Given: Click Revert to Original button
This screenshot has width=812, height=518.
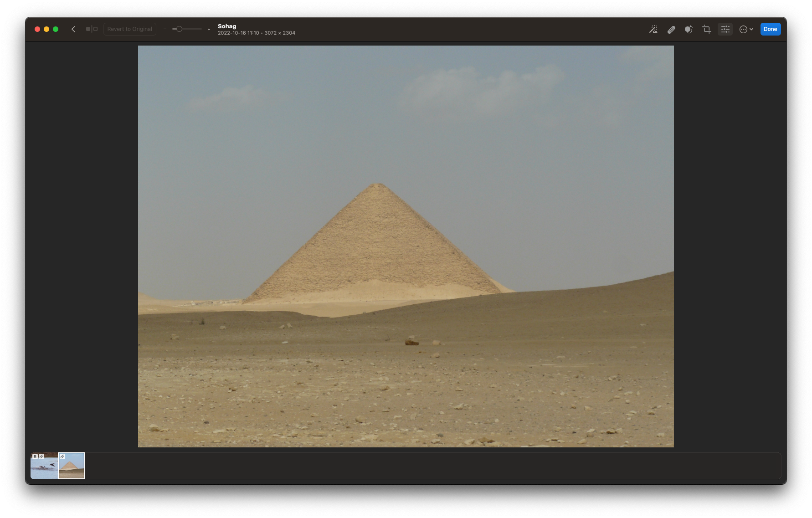Looking at the screenshot, I should (x=130, y=29).
